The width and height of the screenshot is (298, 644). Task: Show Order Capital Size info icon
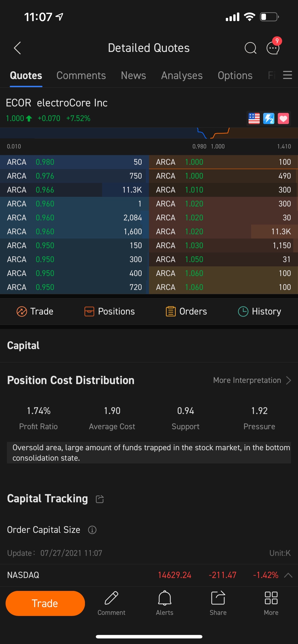click(92, 530)
